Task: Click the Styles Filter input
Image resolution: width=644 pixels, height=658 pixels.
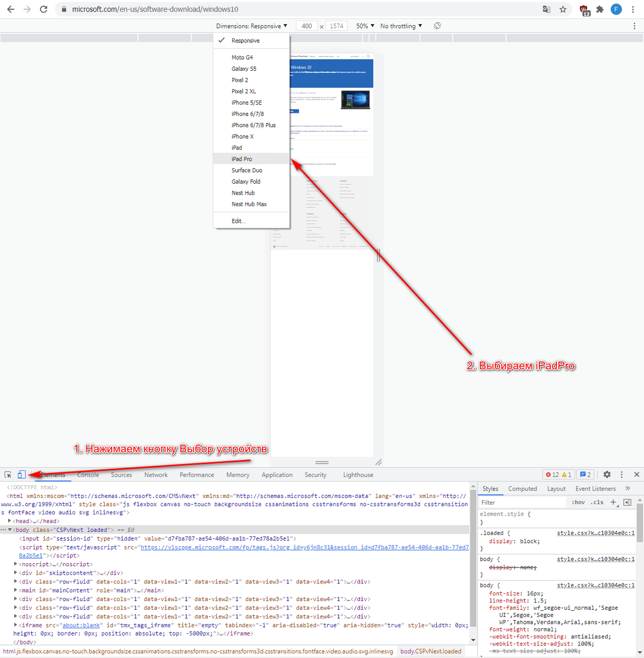Action: pyautogui.click(x=522, y=502)
